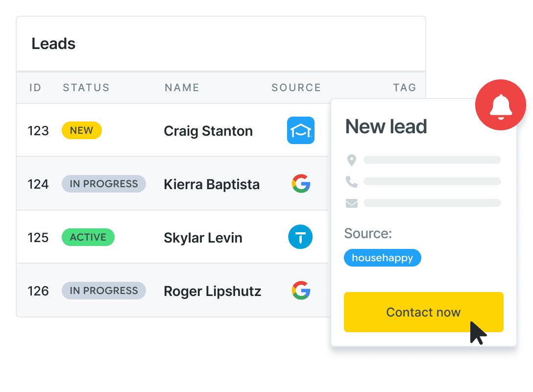Click the ACTIVE status badge
Image resolution: width=533 pixels, height=392 pixels.
[x=88, y=237]
